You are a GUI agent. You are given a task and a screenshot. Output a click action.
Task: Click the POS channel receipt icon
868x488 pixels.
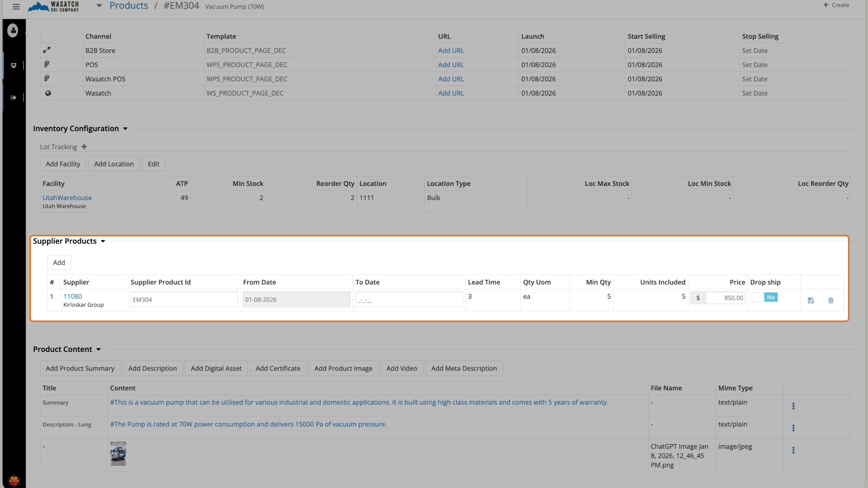48,65
